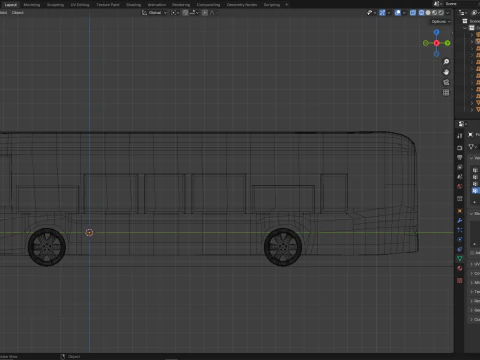The width and height of the screenshot is (480, 360).
Task: Open the Render properties tab
Action: 460,148
